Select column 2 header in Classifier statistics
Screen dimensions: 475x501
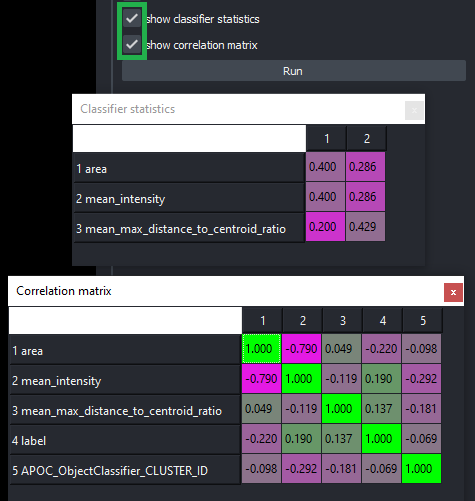(x=366, y=138)
